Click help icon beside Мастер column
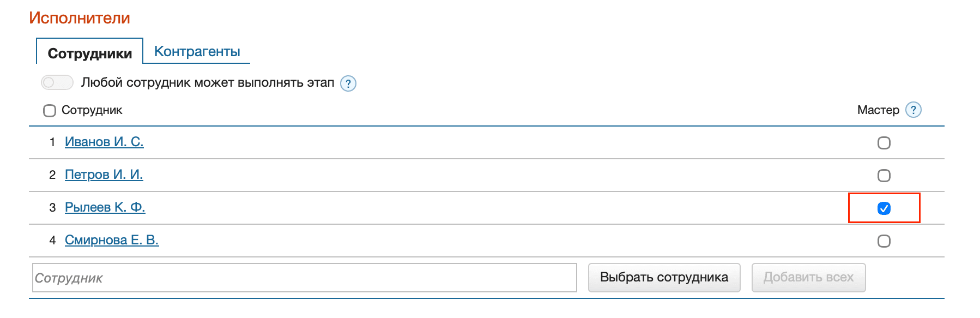980x318 pixels. tap(914, 110)
